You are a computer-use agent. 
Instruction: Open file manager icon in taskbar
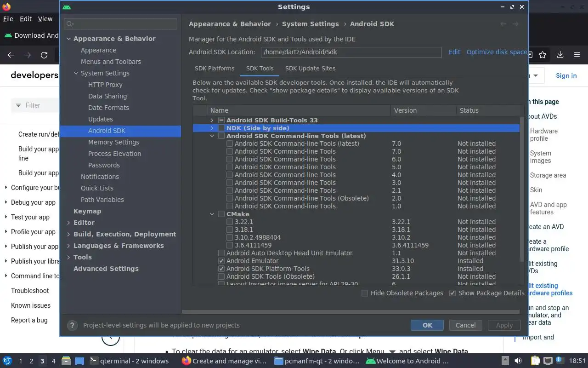point(66,361)
